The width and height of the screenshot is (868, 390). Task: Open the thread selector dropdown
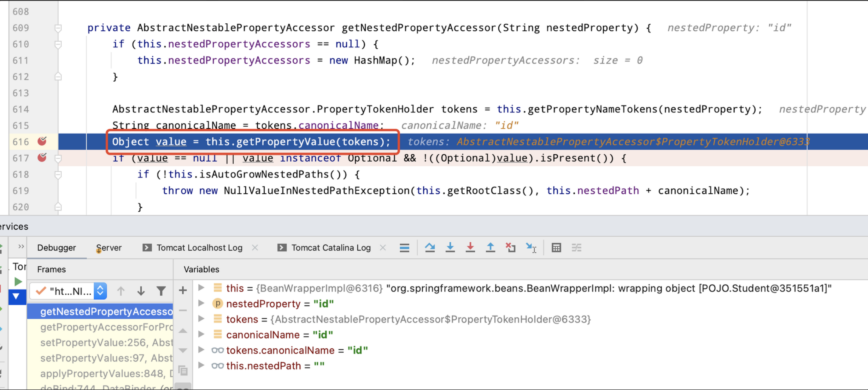(x=68, y=291)
